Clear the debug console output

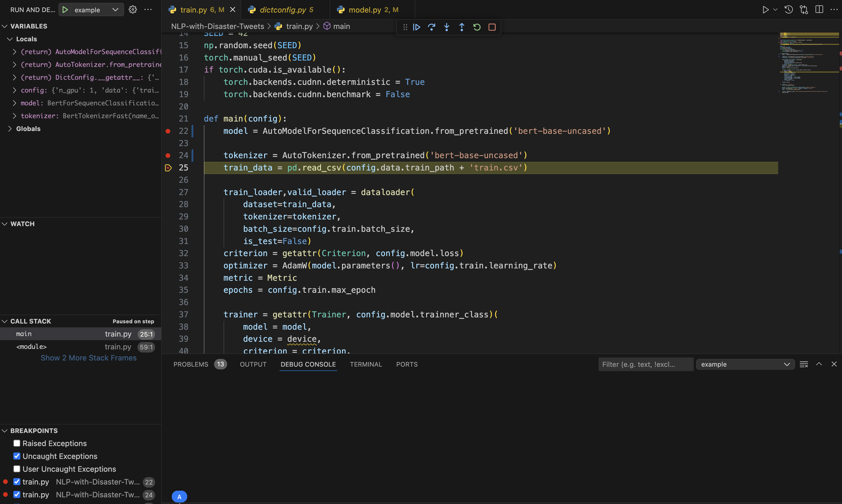coord(804,365)
